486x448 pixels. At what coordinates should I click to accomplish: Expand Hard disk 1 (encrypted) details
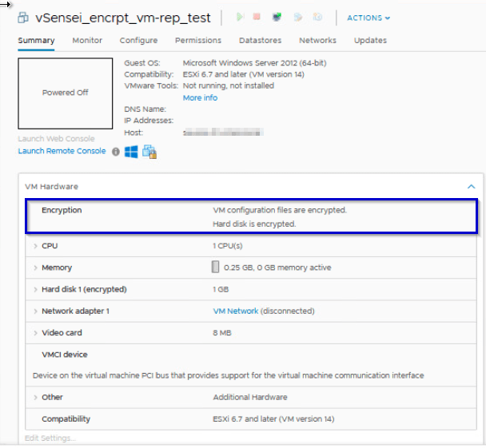tap(35, 289)
